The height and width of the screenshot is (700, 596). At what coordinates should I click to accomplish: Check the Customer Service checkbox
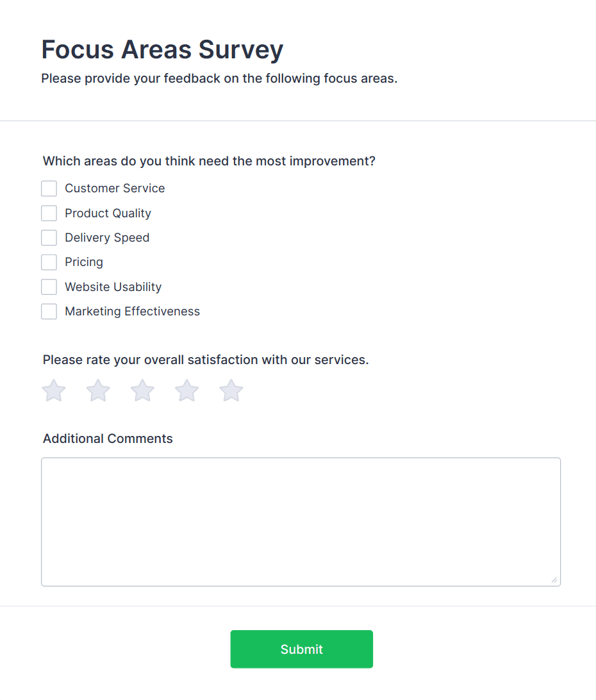pos(49,188)
